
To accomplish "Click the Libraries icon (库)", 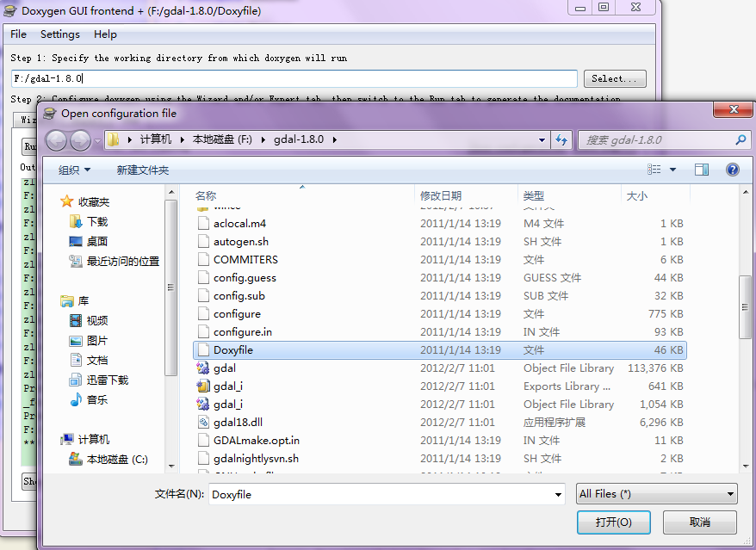I will click(67, 300).
